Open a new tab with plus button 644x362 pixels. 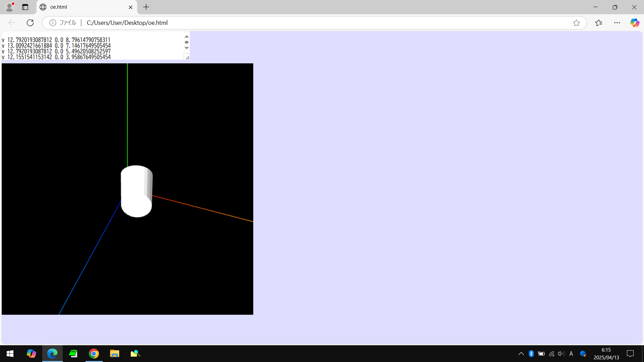(x=146, y=7)
